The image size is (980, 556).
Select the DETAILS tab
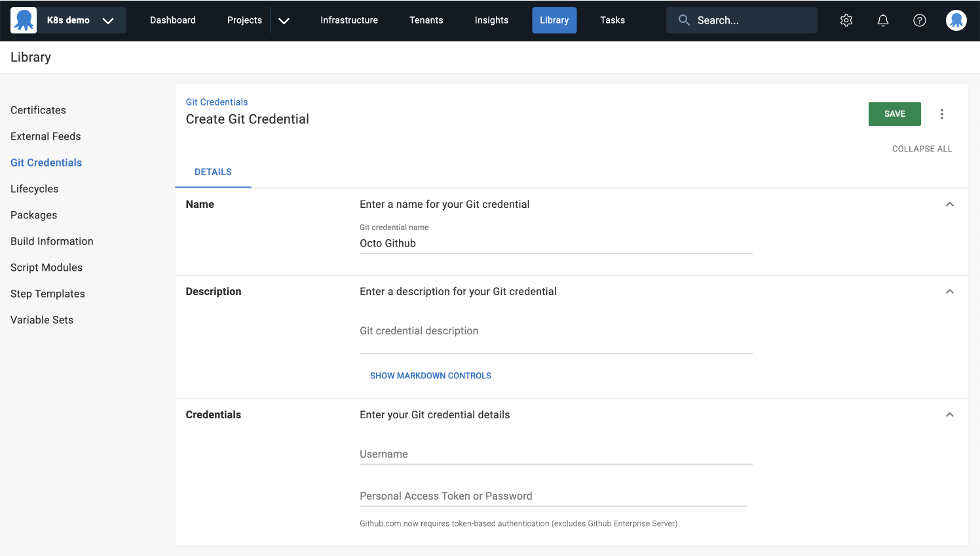(213, 172)
